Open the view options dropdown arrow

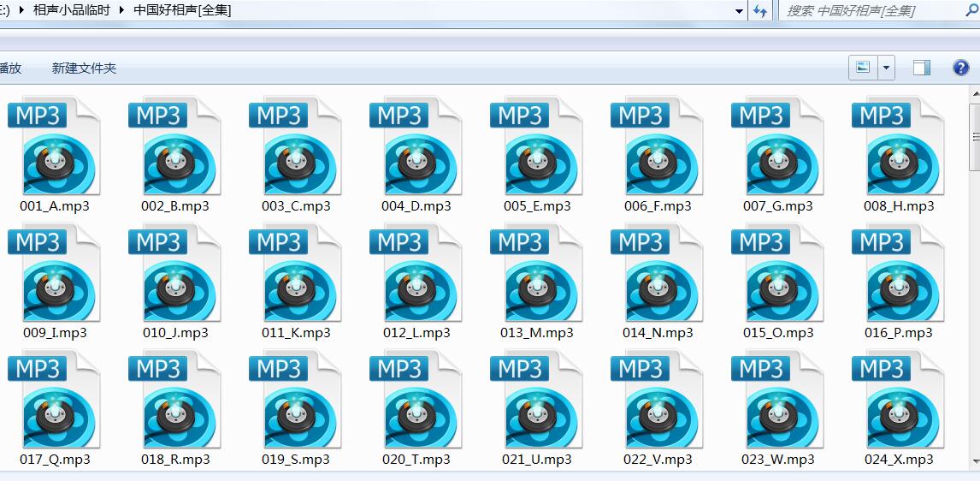tap(886, 68)
